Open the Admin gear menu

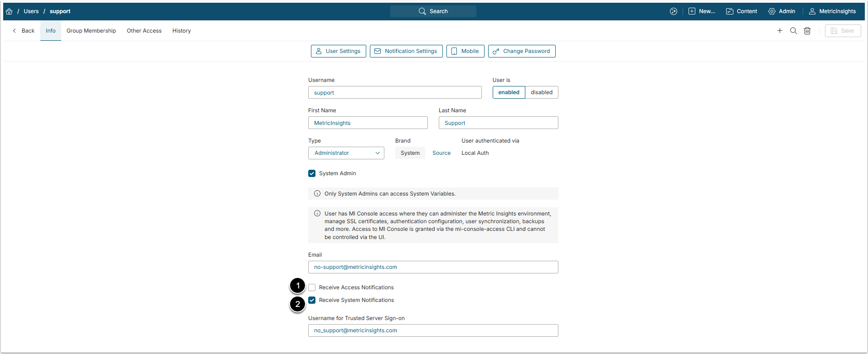(781, 11)
